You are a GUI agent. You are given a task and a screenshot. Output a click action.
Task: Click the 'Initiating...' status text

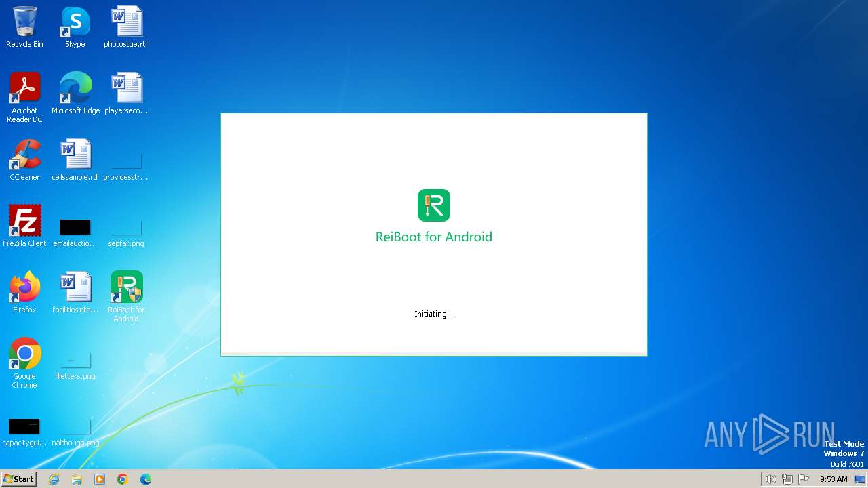pos(433,314)
